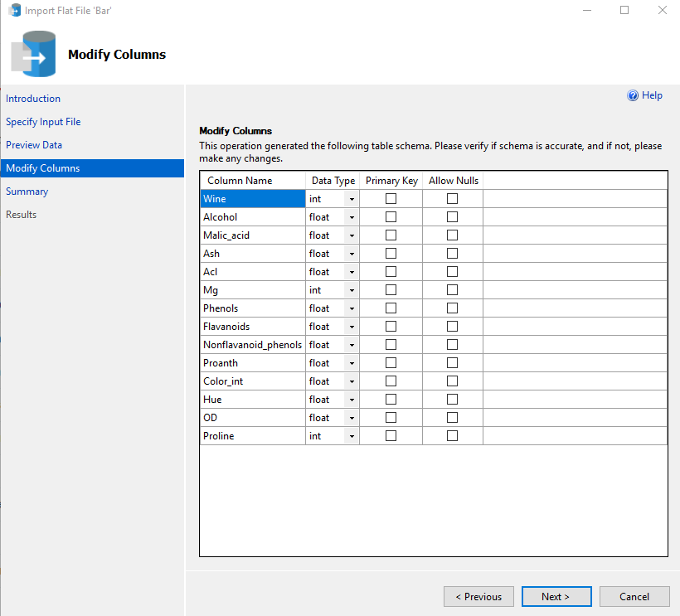This screenshot has height=616, width=680.
Task: Expand the Data Type list for Malic_acid
Action: (352, 235)
